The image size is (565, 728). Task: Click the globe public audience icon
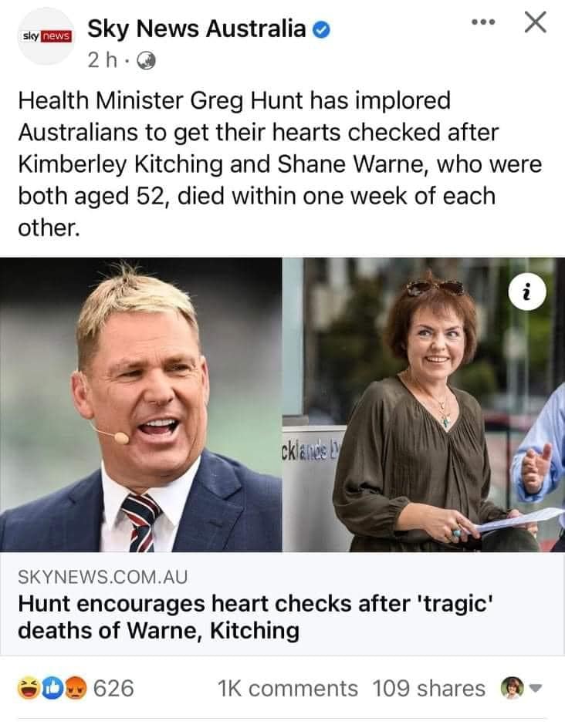pos(146,61)
